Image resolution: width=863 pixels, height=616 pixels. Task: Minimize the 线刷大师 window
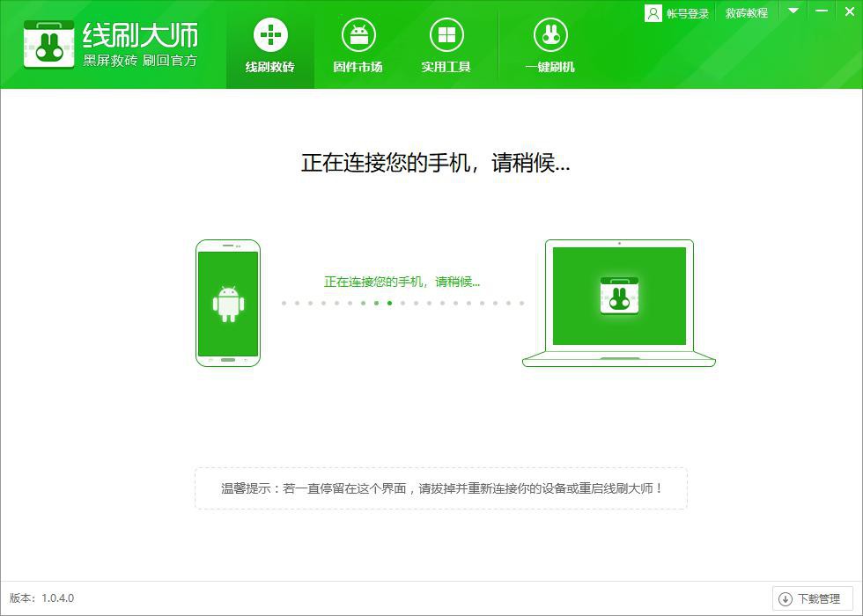coord(821,11)
